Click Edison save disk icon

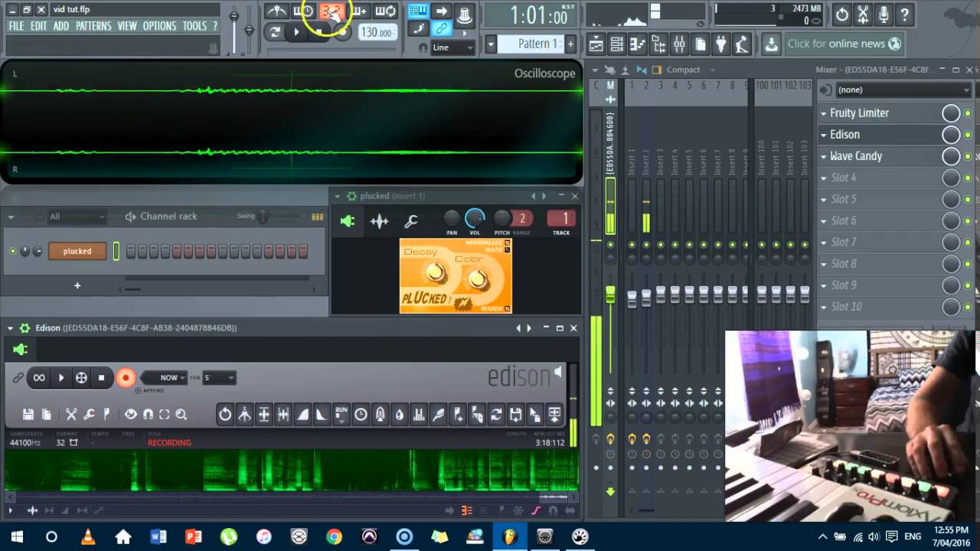pyautogui.click(x=28, y=415)
